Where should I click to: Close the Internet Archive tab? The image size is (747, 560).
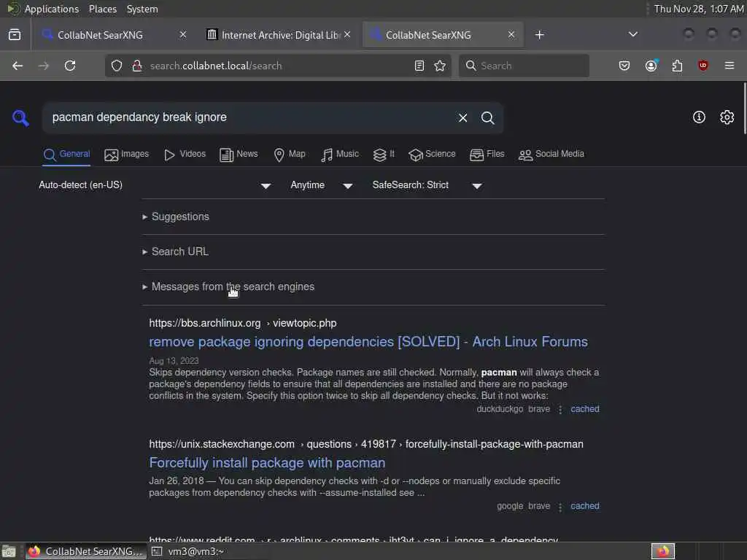347,34
